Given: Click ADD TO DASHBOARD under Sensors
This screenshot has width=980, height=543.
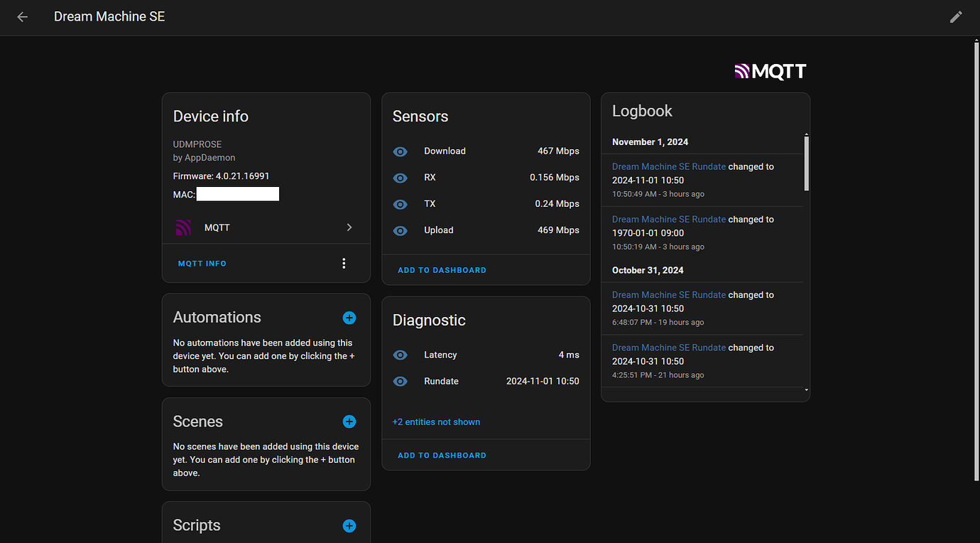Looking at the screenshot, I should click(x=442, y=270).
